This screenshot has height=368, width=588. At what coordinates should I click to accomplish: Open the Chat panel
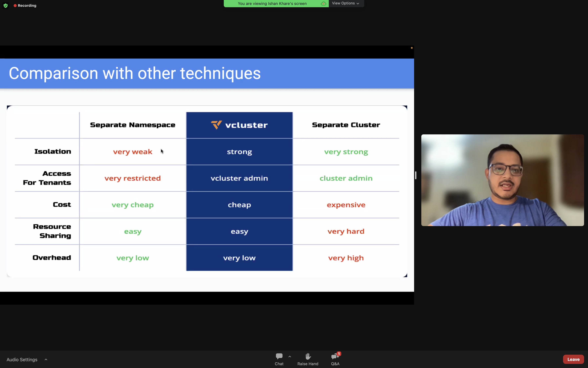point(279,359)
